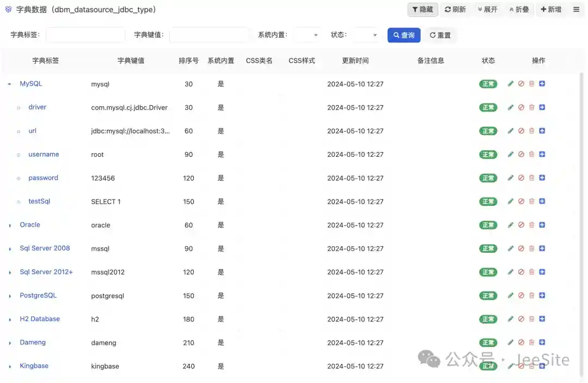Image resolution: width=588 pixels, height=383 pixels.
Task: Delete the testSql dictionary entry
Action: coord(531,202)
